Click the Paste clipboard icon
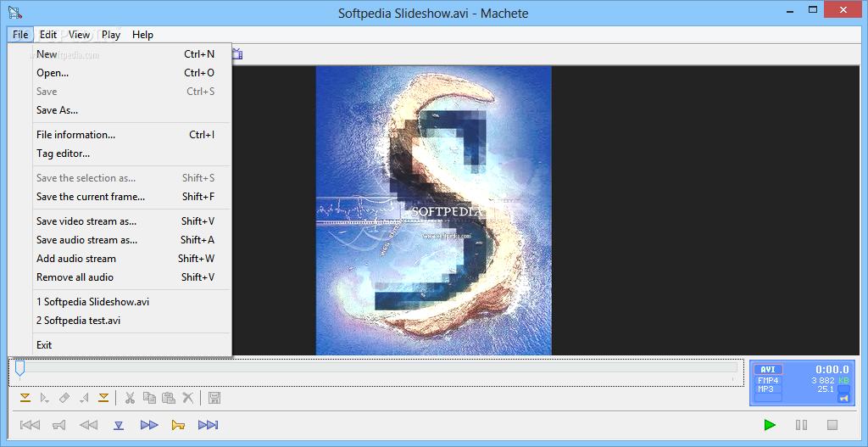Viewport: 868px width, 447px height. click(x=169, y=397)
